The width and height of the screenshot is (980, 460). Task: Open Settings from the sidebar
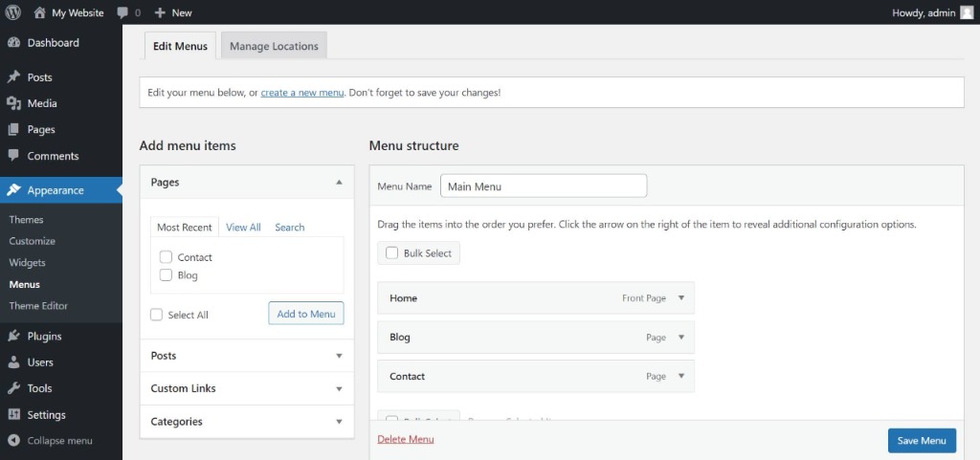click(x=46, y=414)
